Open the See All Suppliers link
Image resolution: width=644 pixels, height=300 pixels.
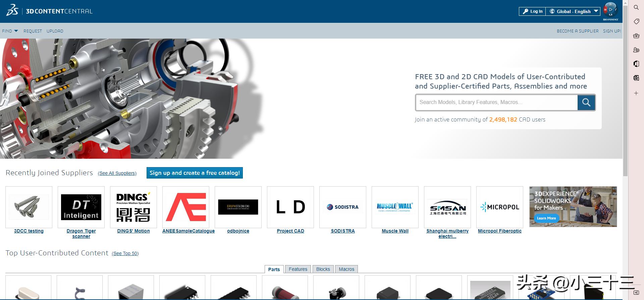(x=117, y=173)
